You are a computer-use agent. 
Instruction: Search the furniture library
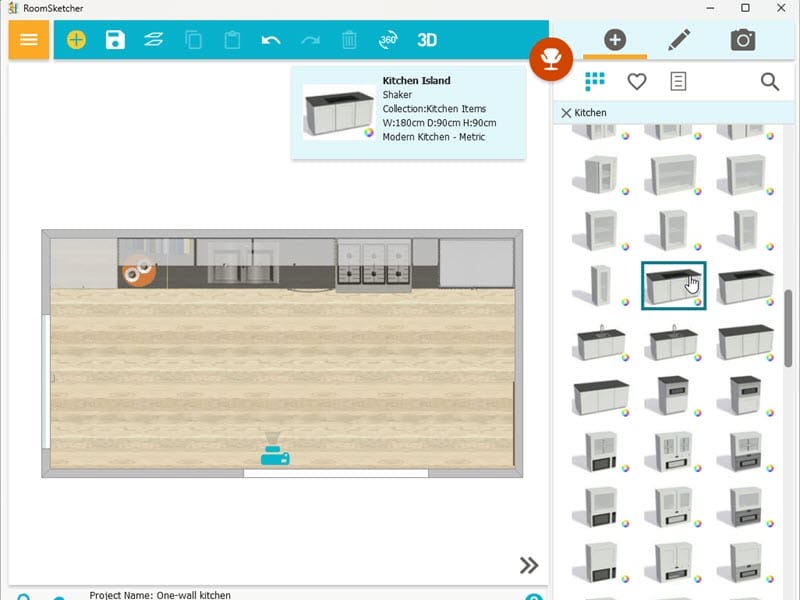pos(770,82)
